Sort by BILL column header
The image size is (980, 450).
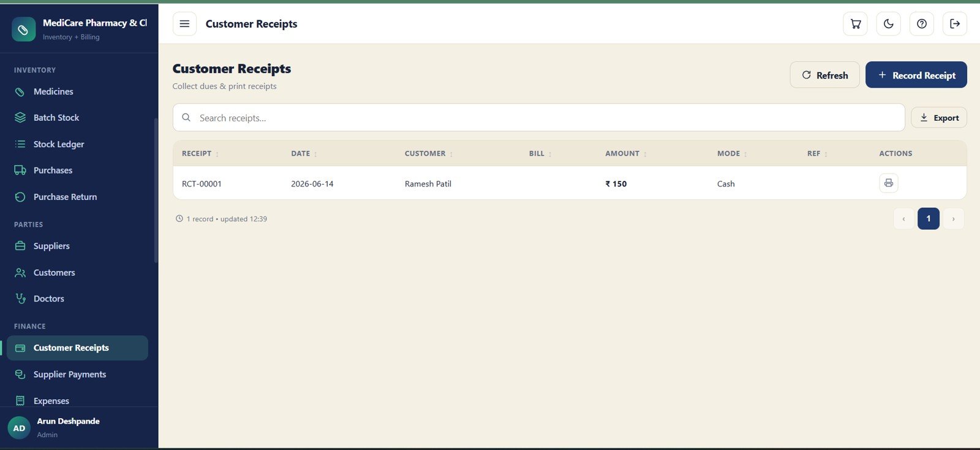point(540,153)
